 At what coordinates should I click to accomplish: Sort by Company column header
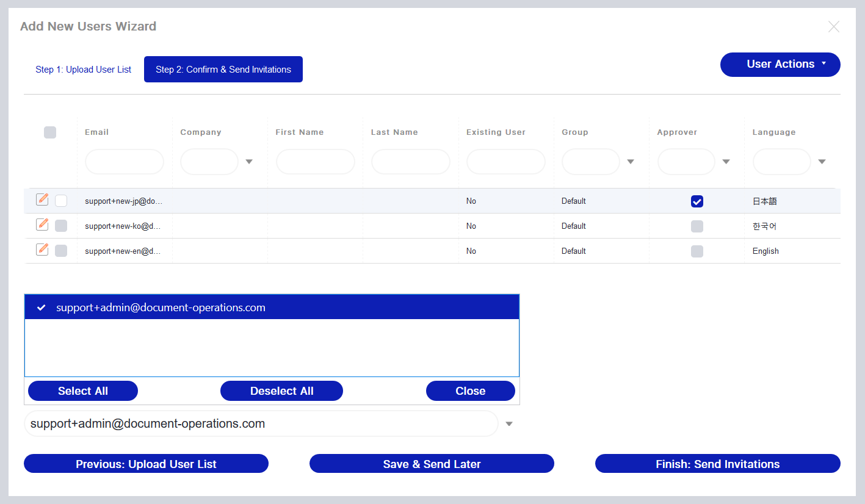point(201,132)
